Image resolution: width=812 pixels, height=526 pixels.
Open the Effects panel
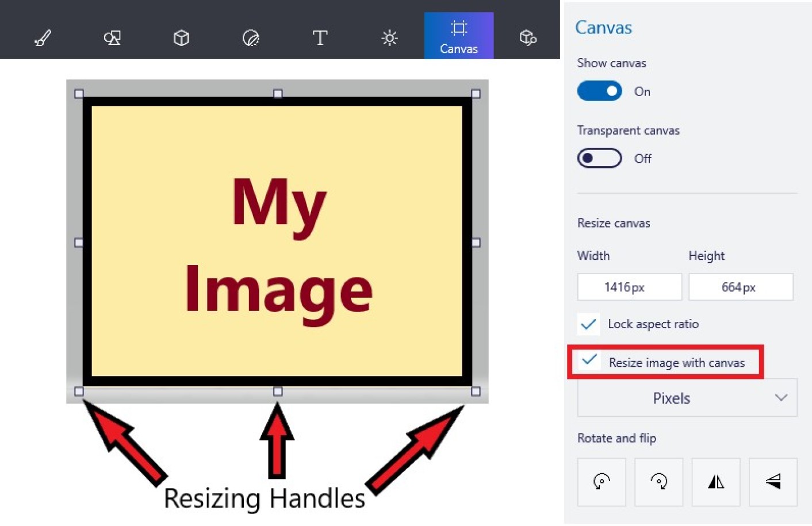(x=389, y=37)
